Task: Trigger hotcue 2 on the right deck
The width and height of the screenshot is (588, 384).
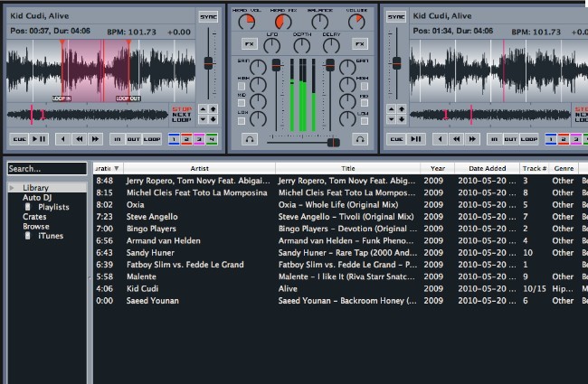Action: pos(564,139)
